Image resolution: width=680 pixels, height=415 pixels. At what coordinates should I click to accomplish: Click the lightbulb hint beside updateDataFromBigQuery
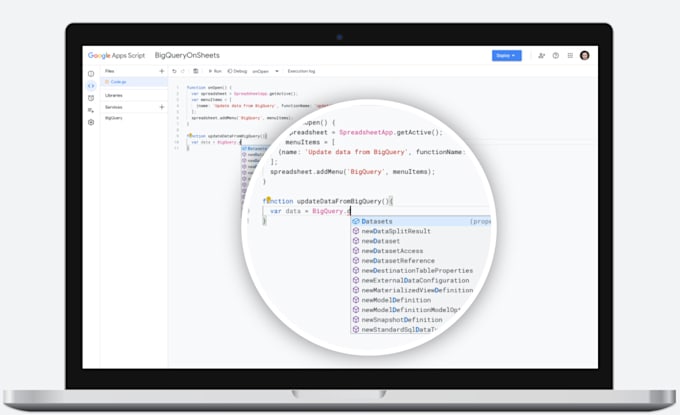click(268, 199)
